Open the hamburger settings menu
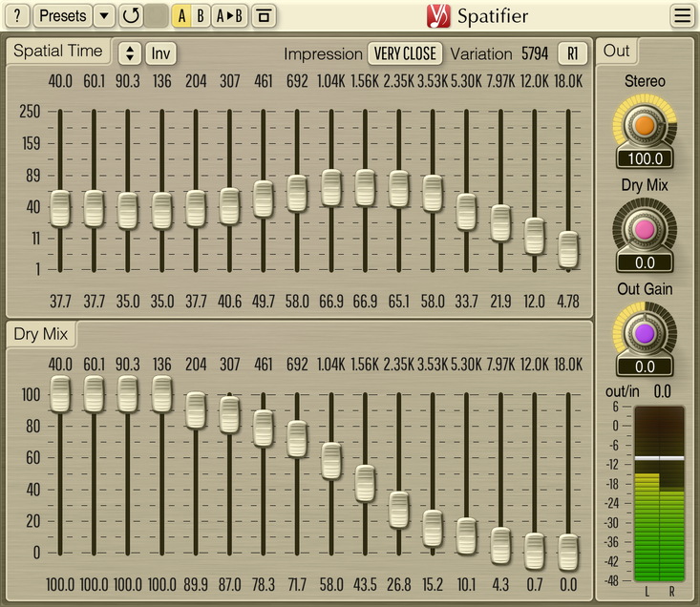 pos(682,16)
